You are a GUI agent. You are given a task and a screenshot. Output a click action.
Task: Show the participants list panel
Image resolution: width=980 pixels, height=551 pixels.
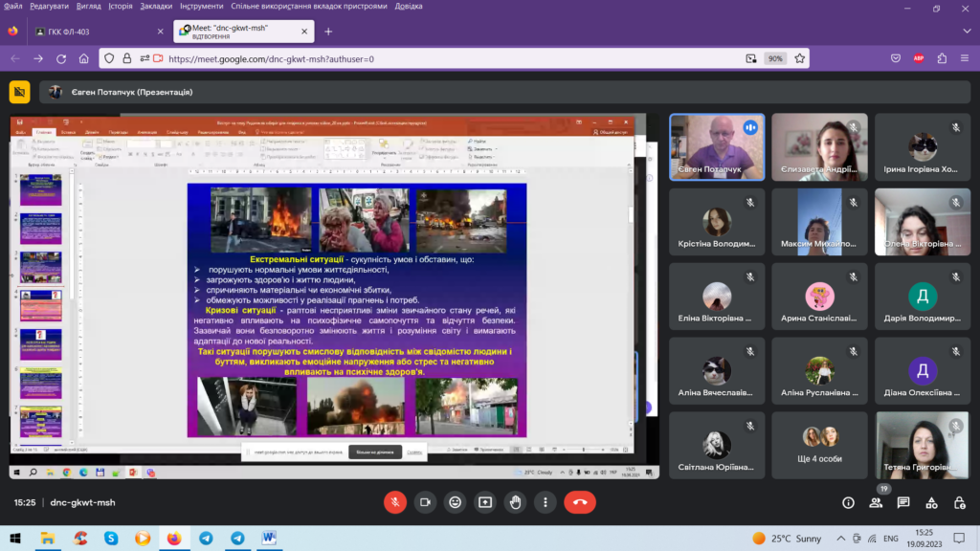(x=875, y=502)
